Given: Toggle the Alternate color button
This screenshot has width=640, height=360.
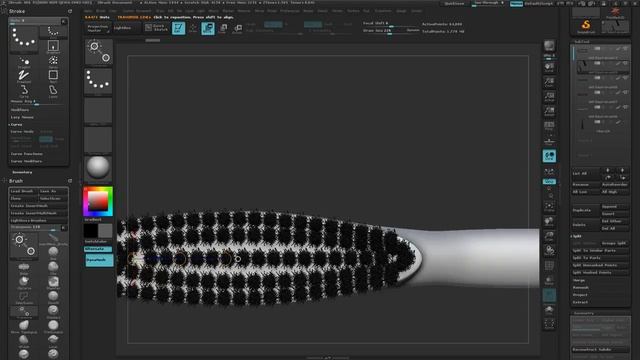Looking at the screenshot, I should 98,249.
